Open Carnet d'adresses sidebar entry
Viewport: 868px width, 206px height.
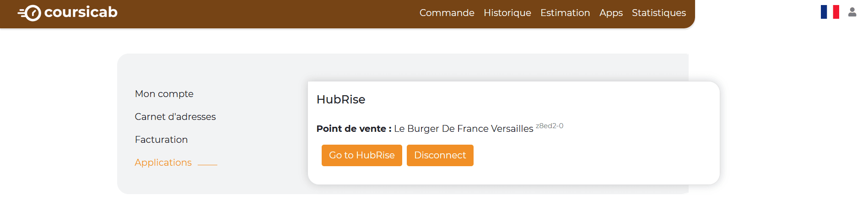(x=175, y=117)
